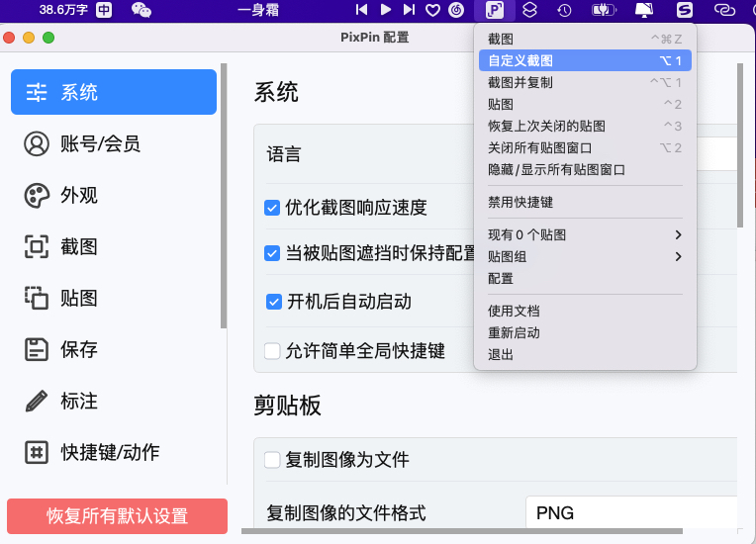The width and height of the screenshot is (756, 544).
Task: Expand the 贴图组 submenu arrow
Action: point(679,256)
